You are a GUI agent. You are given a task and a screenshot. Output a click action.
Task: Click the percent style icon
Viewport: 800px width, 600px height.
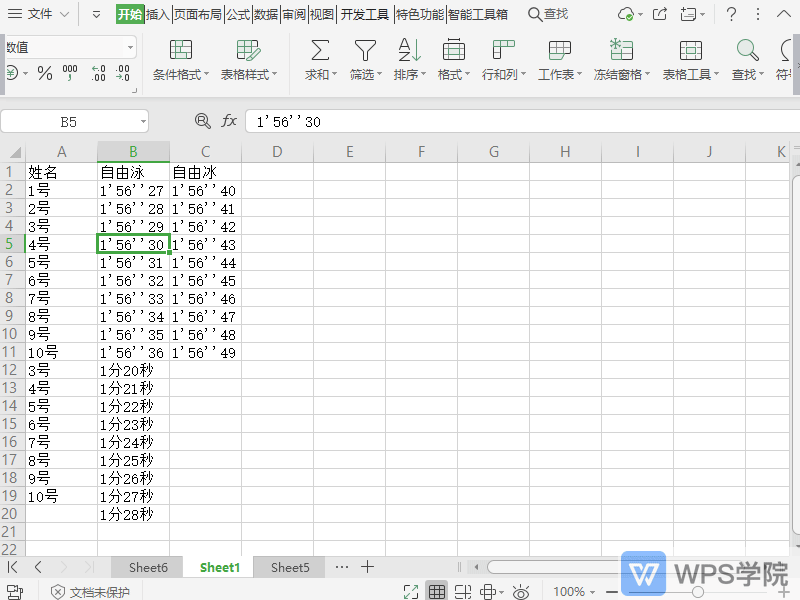pyautogui.click(x=45, y=73)
